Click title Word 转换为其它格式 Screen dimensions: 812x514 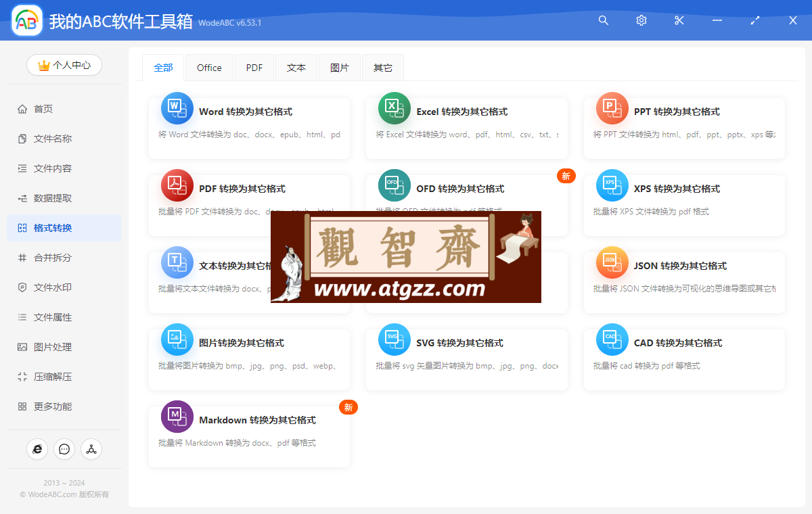pyautogui.click(x=246, y=112)
